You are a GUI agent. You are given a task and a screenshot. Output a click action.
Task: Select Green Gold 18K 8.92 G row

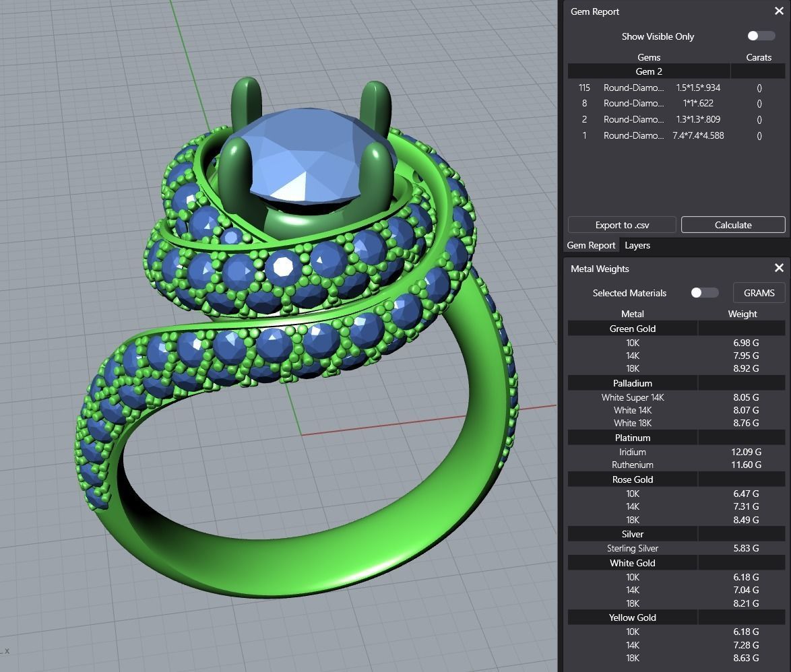(676, 368)
